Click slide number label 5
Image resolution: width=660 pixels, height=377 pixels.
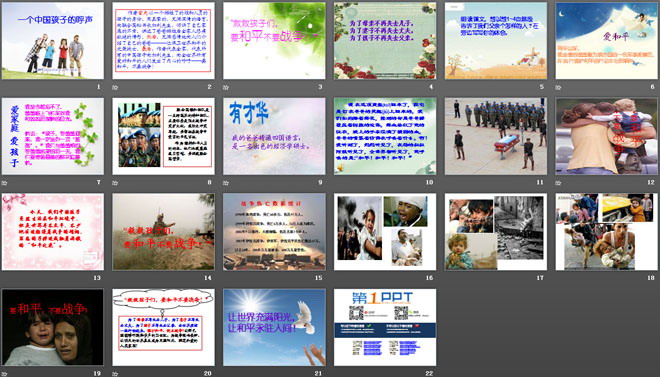[542, 87]
